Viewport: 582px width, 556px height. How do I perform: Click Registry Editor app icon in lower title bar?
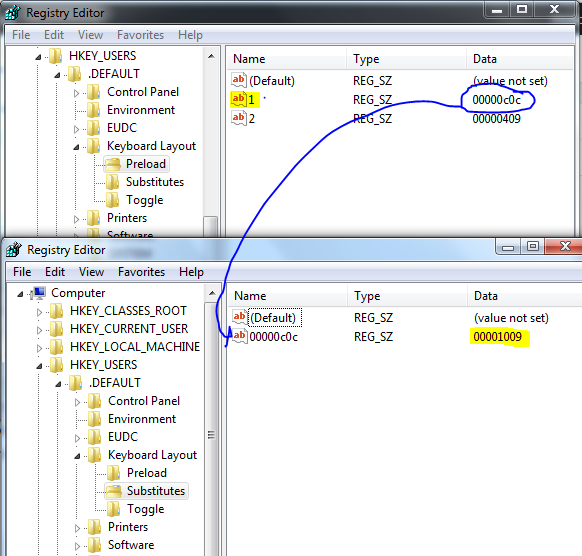click(x=14, y=250)
